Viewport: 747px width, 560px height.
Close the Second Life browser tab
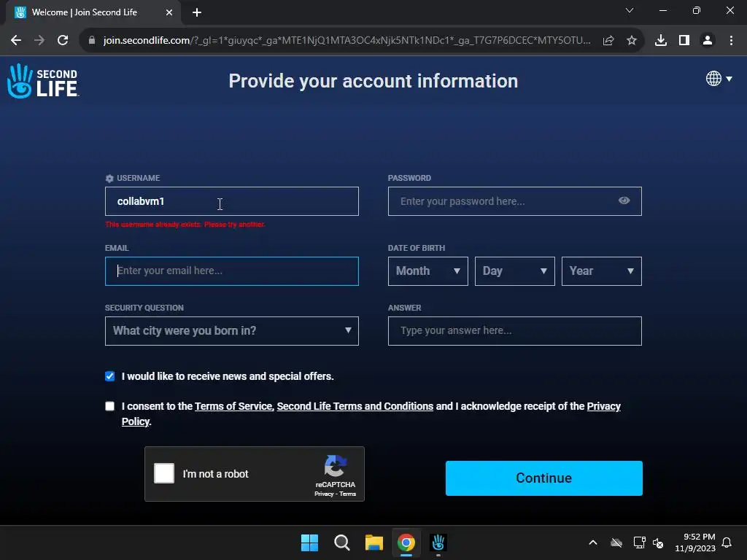169,12
